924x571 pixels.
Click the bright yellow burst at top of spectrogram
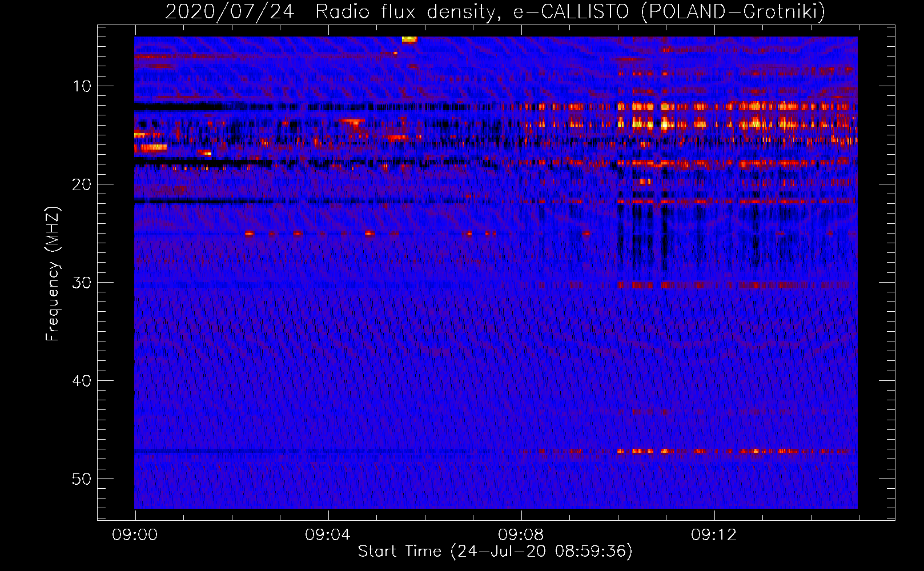tap(409, 39)
